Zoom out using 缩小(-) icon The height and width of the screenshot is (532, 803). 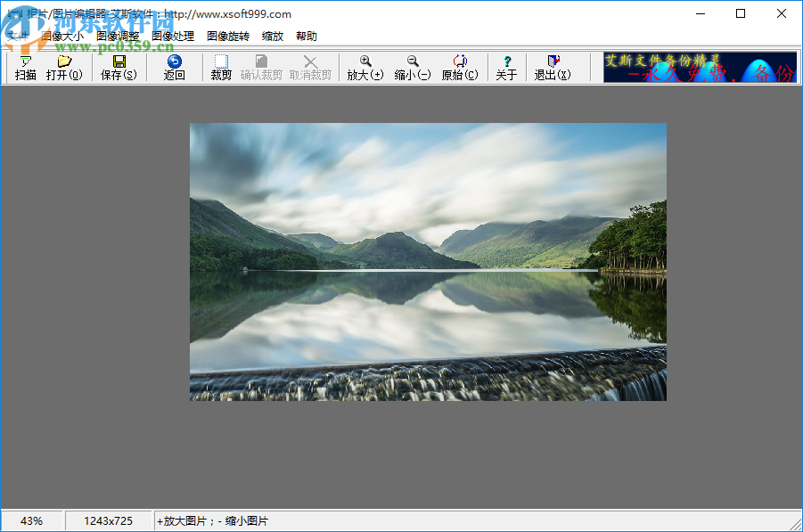(x=413, y=68)
